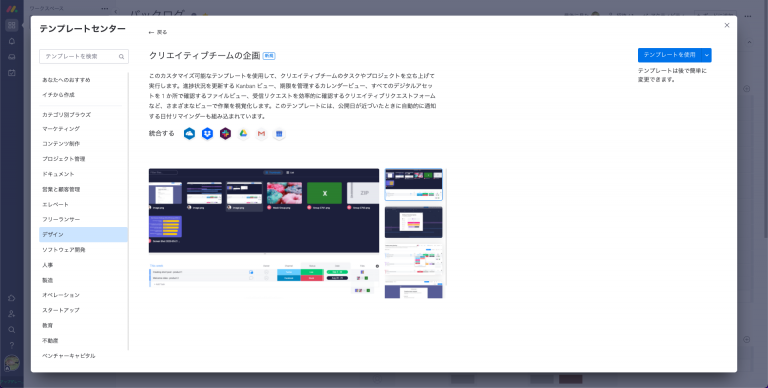
Task: Focus the テンプレートを検索 search field
Action: (84, 56)
